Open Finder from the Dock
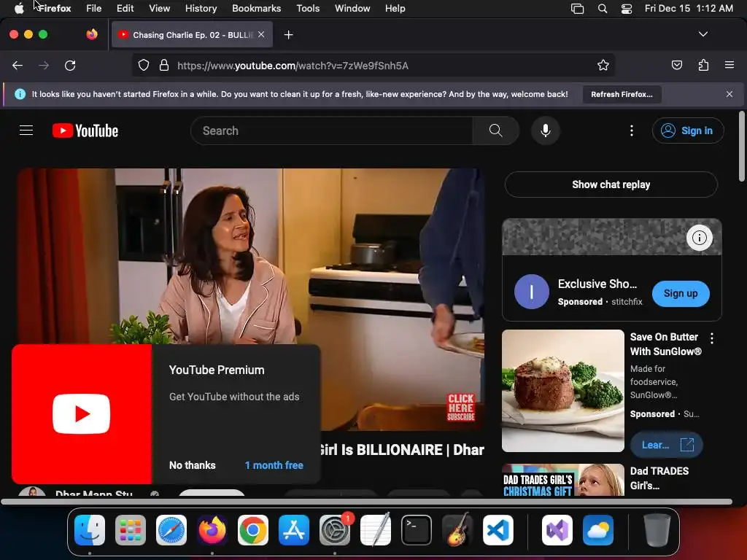The image size is (747, 560). (90, 529)
